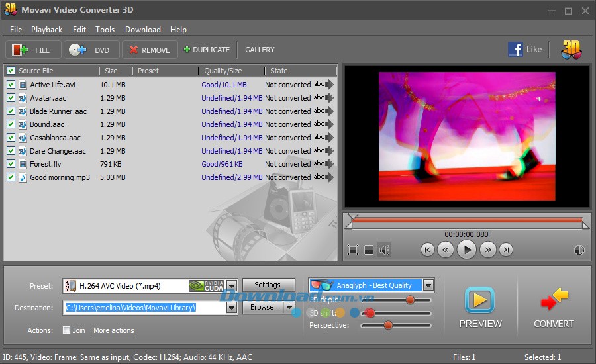Open the GALLERY
The image size is (596, 364).
260,50
